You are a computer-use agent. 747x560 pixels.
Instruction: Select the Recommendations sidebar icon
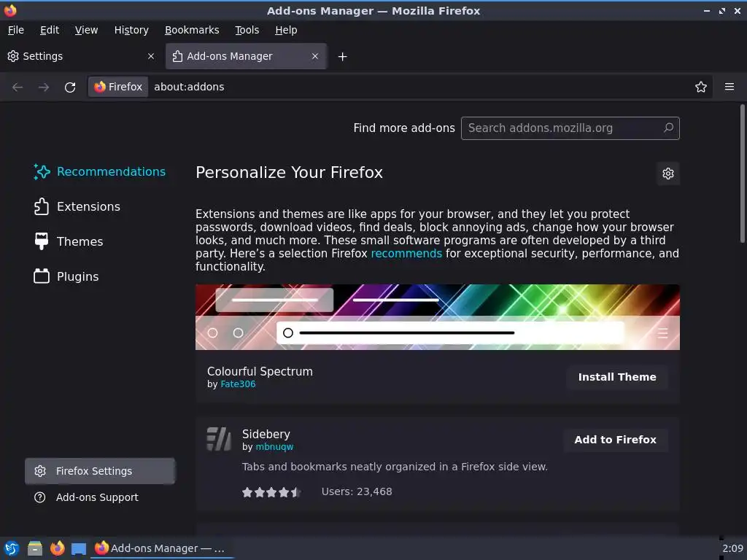click(x=42, y=171)
